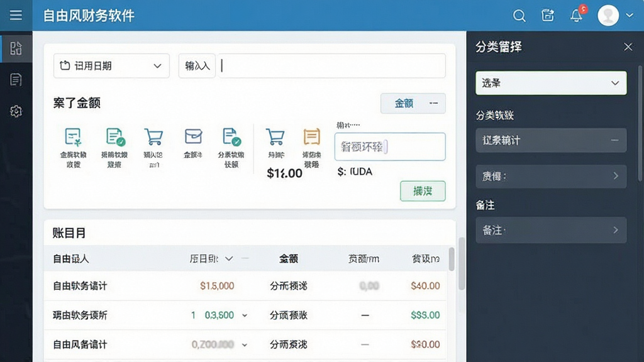The width and height of the screenshot is (644, 362).
Task: Click the first icon, document with sparkle
Action: (73, 137)
